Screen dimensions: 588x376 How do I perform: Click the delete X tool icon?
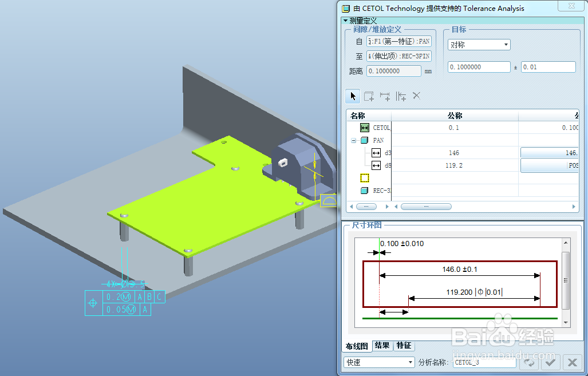(416, 96)
